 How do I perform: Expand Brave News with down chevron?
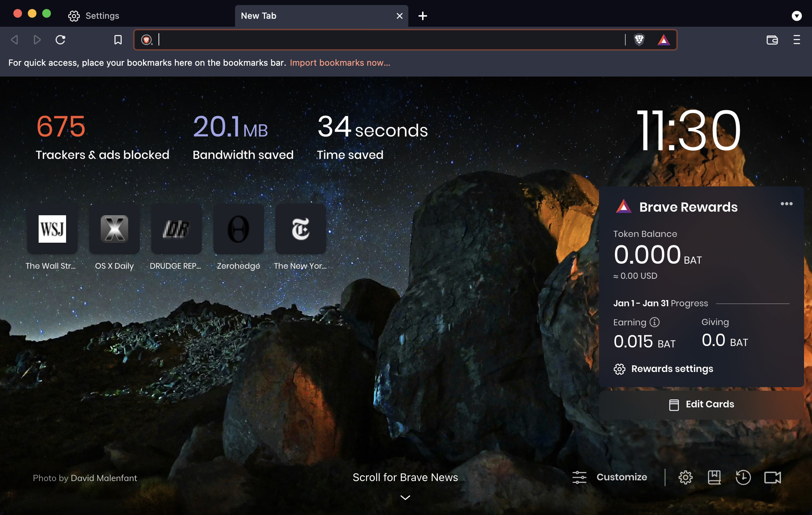pos(405,498)
